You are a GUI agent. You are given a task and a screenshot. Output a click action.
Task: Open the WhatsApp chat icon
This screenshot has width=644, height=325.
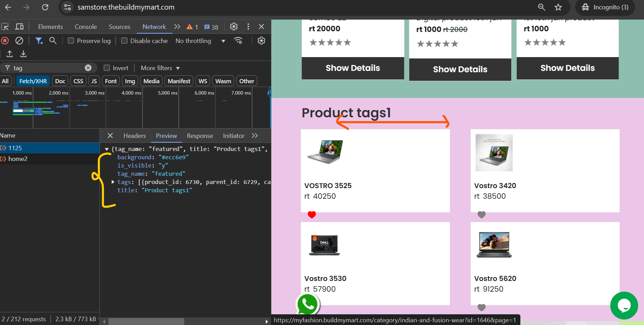pos(308,305)
